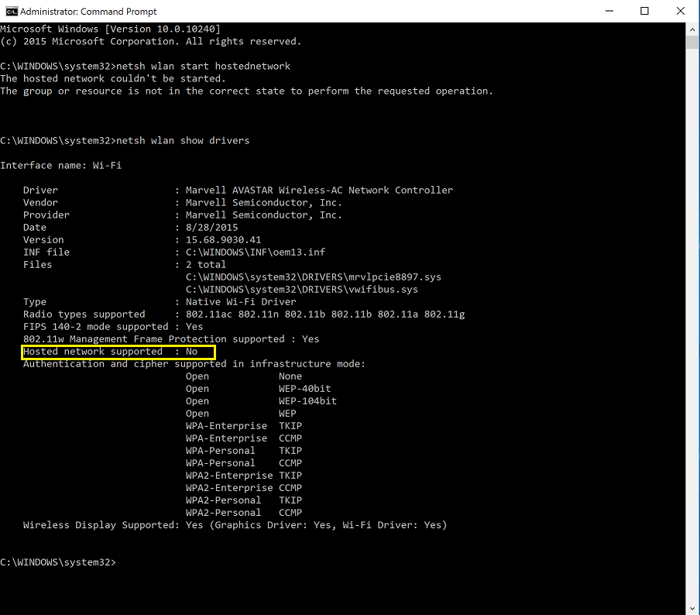Click '802.11w Management Frame Protection supported' line

pyautogui.click(x=171, y=339)
